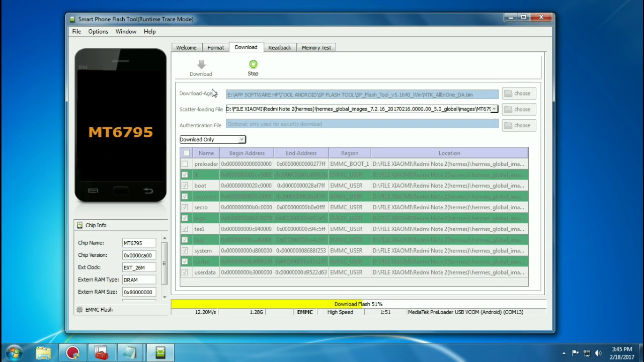
Task: Click the phone back key icon
Action: 148,191
